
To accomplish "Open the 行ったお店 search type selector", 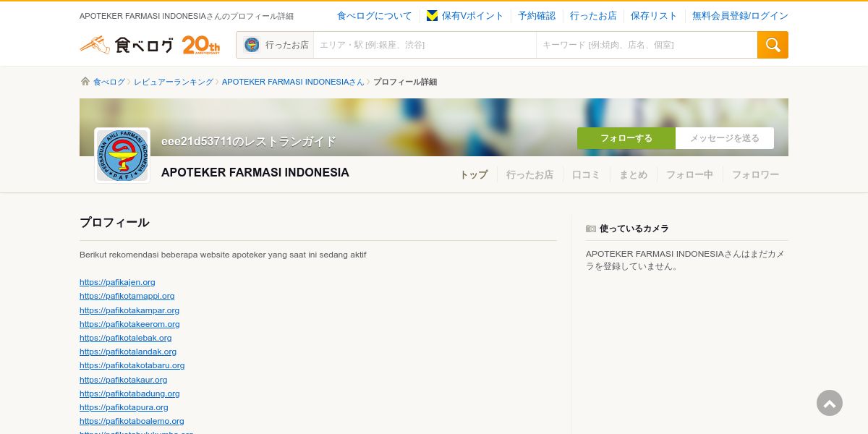I will click(x=276, y=45).
